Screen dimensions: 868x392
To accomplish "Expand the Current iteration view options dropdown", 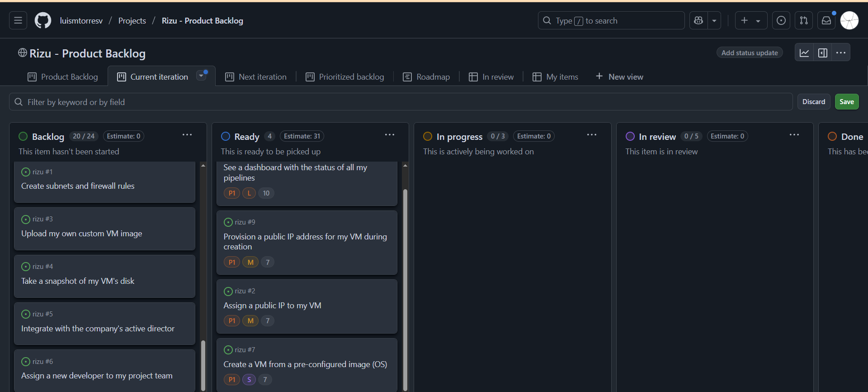I will pos(202,76).
